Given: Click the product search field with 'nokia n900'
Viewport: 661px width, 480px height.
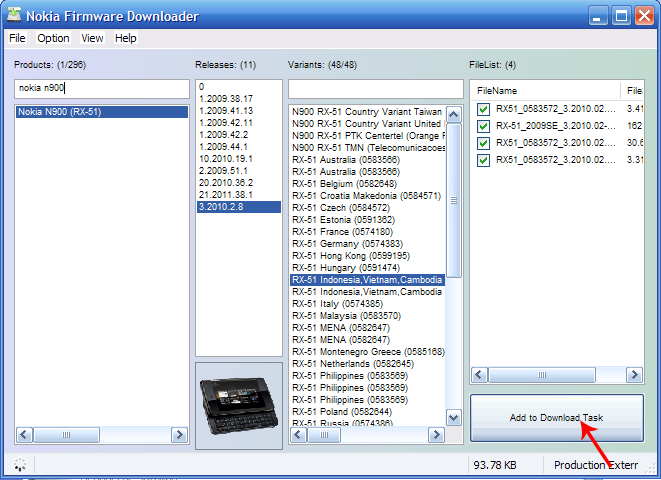Looking at the screenshot, I should pyautogui.click(x=102, y=88).
